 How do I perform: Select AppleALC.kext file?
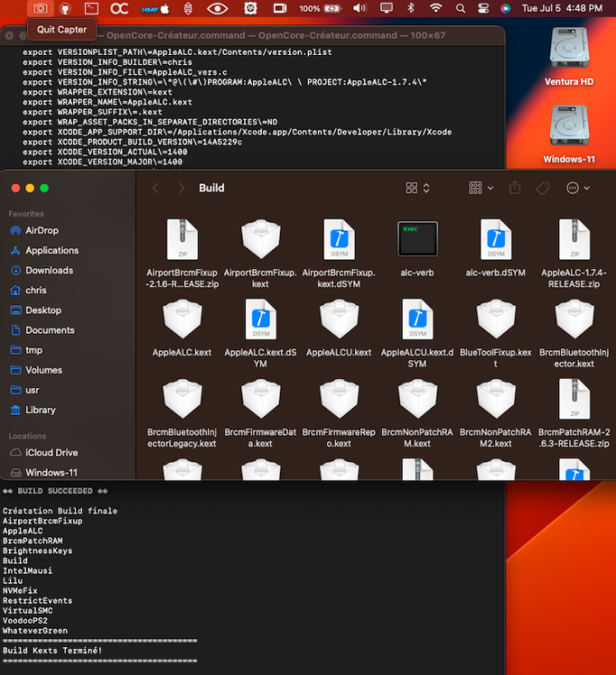182,328
